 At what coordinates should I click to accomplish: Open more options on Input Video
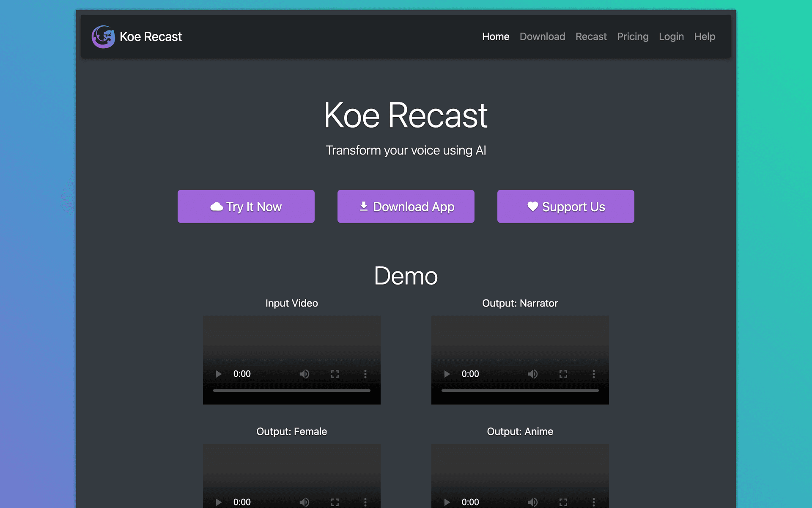point(365,374)
